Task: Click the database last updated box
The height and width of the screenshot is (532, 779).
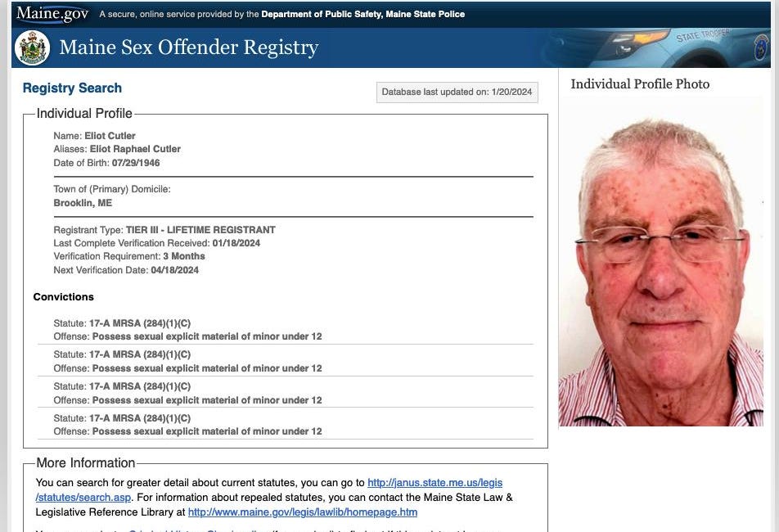Action: tap(457, 92)
